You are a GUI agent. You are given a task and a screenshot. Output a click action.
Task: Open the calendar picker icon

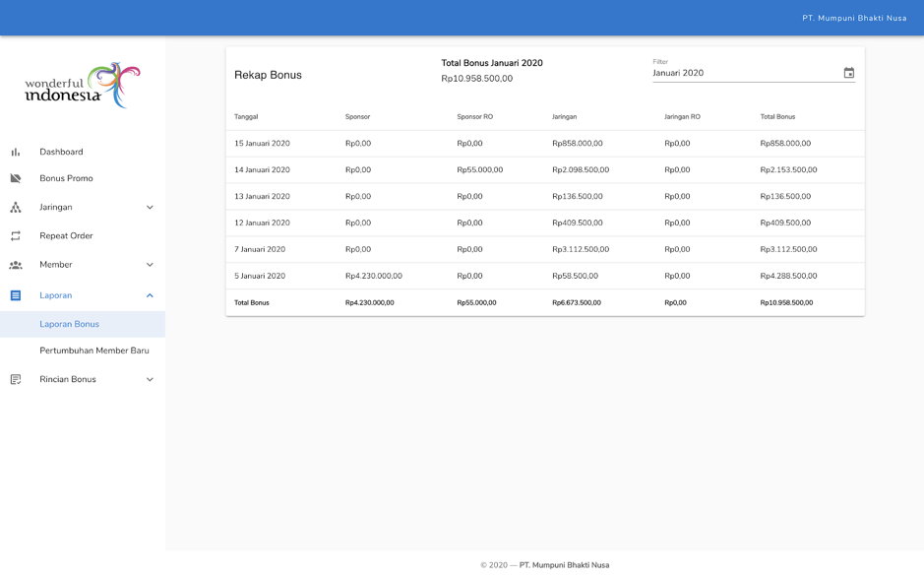tap(848, 73)
